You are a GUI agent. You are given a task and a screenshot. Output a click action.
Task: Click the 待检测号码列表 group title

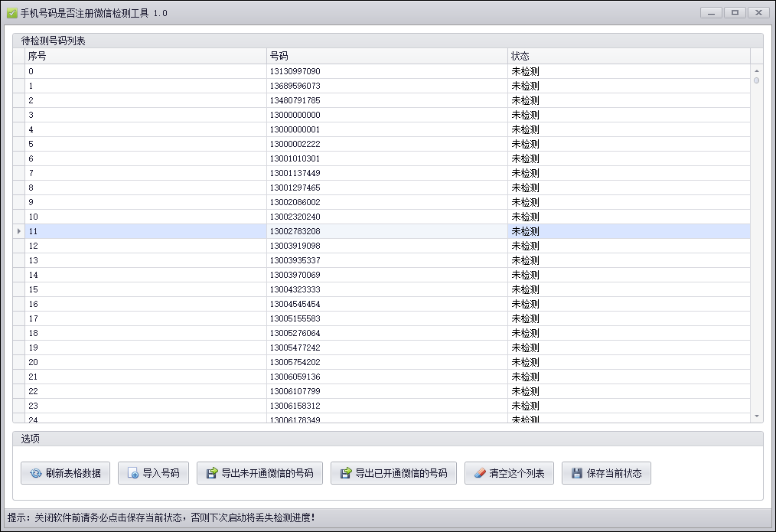[x=53, y=41]
